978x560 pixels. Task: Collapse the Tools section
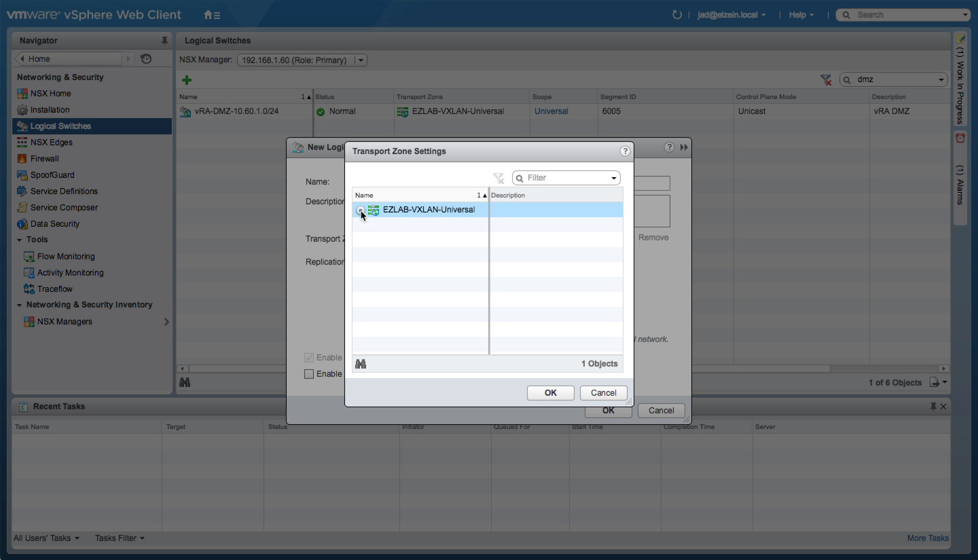coord(20,240)
